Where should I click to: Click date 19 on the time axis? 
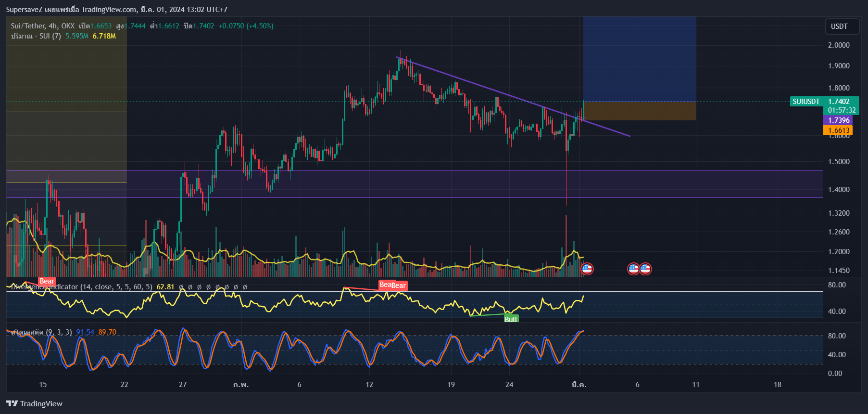point(451,385)
